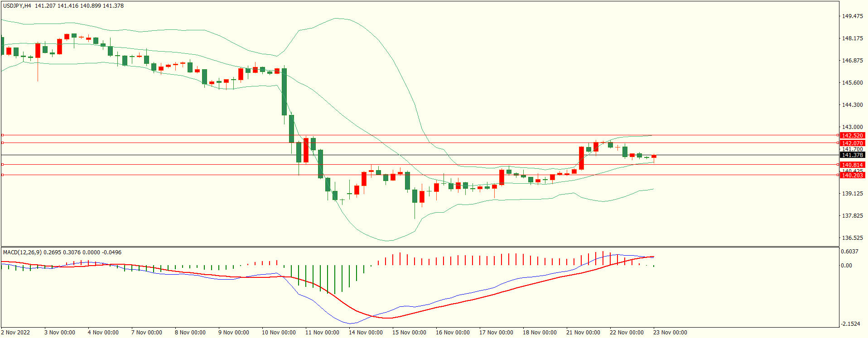The height and width of the screenshot is (338, 868).
Task: Select 144.300 on the price scale
Action: point(852,105)
